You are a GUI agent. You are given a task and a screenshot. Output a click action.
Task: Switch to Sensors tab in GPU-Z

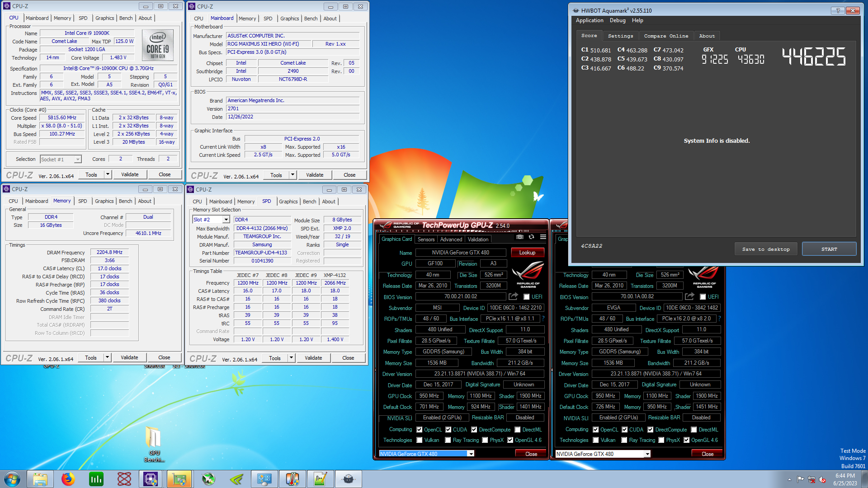tap(426, 239)
